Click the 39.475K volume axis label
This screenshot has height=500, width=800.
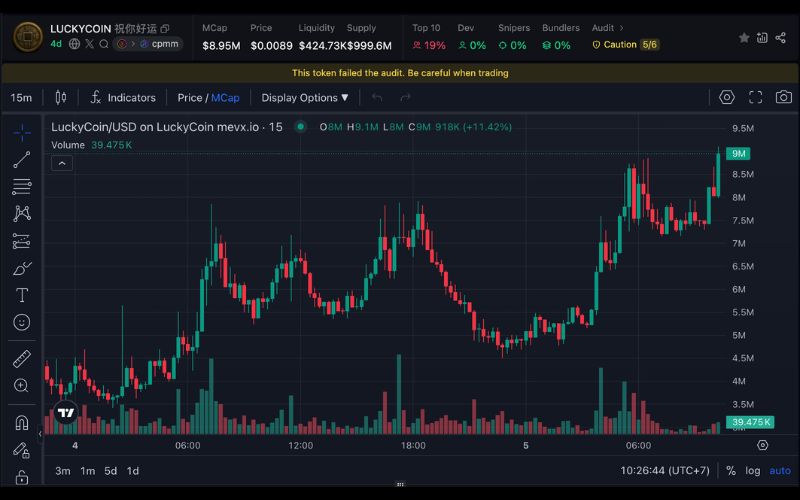coord(750,422)
